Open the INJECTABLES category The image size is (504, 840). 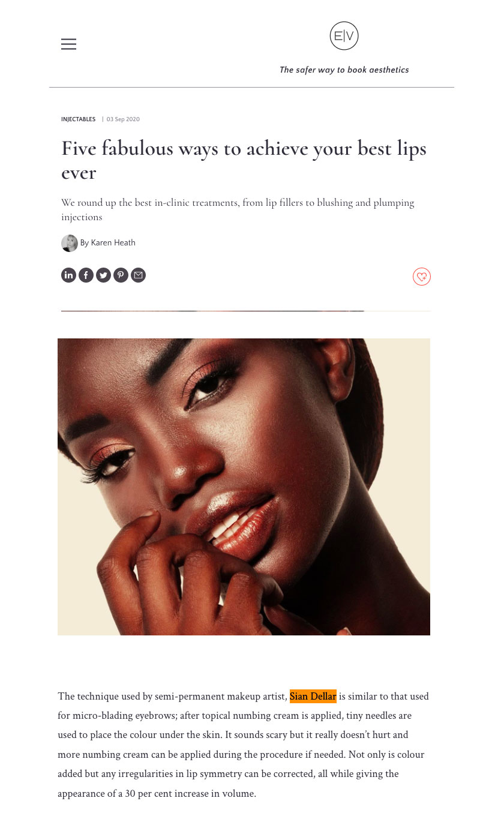[78, 119]
